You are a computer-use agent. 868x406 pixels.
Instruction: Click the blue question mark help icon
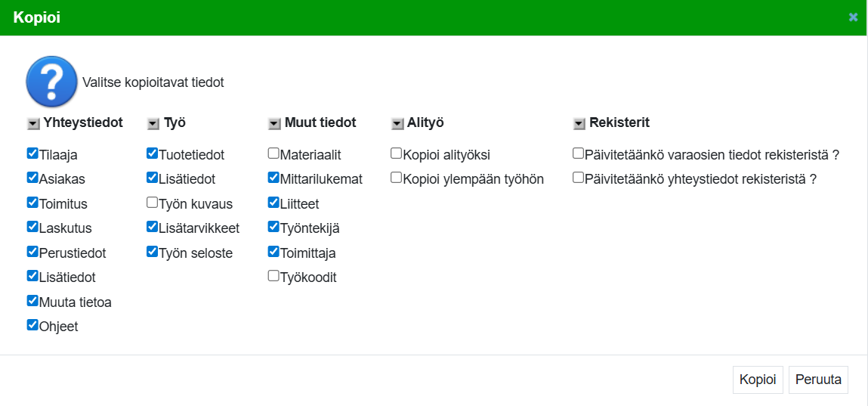(51, 82)
